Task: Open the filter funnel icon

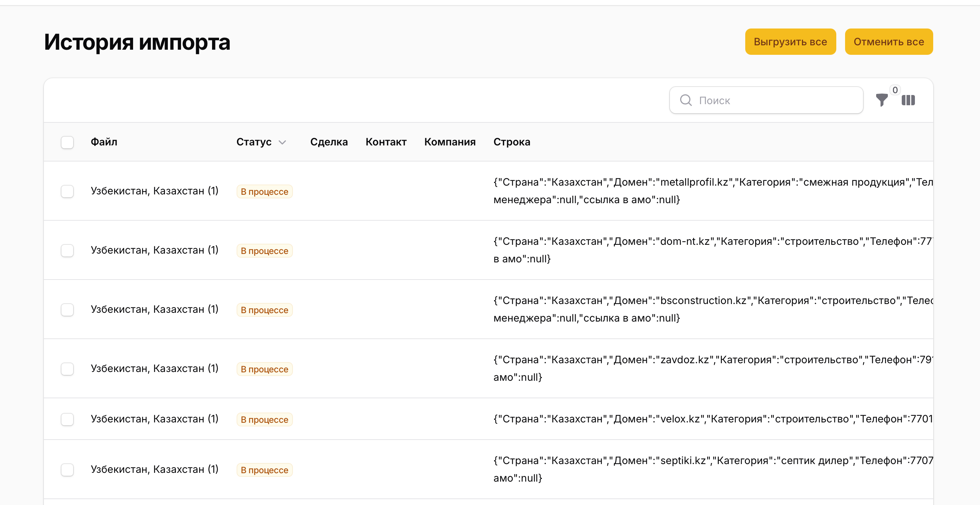Action: (x=881, y=100)
